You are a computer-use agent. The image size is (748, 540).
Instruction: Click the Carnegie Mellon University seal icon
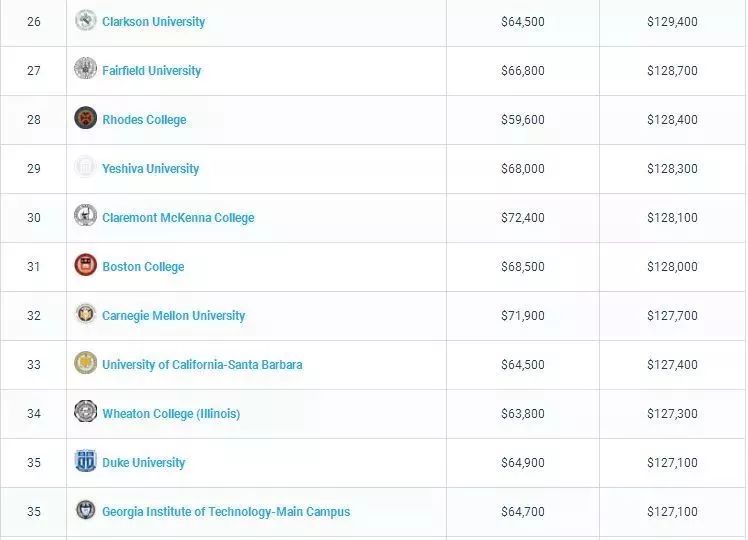[85, 314]
